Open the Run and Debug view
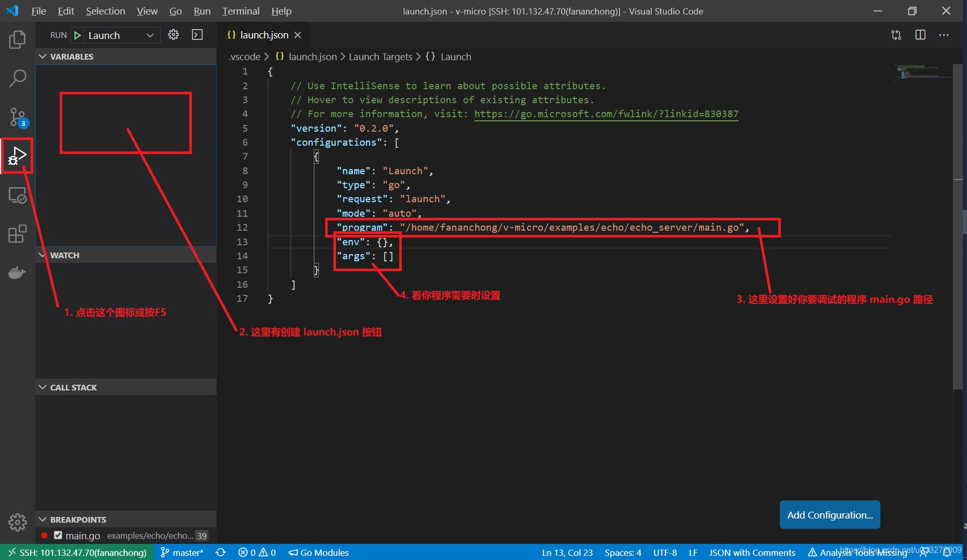This screenshot has height=560, width=967. [17, 156]
